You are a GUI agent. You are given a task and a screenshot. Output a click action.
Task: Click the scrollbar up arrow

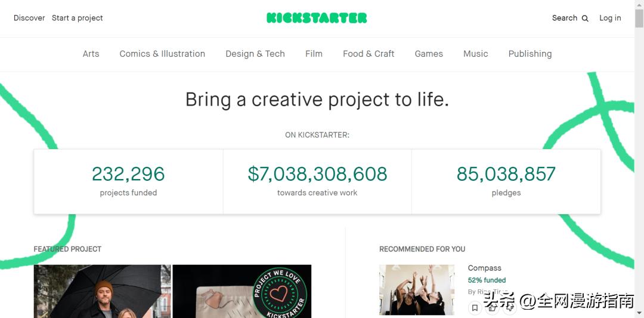pos(639,5)
